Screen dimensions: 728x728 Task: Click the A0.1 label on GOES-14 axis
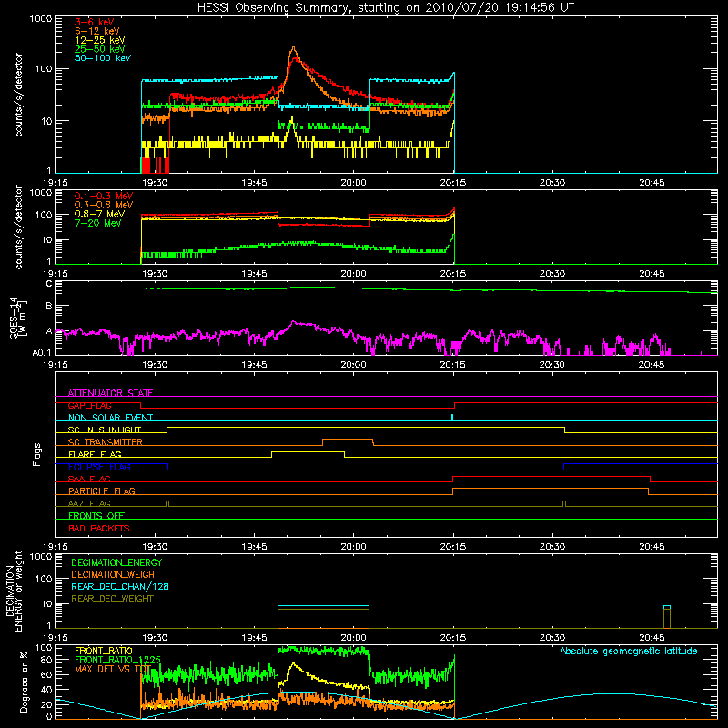(x=42, y=352)
